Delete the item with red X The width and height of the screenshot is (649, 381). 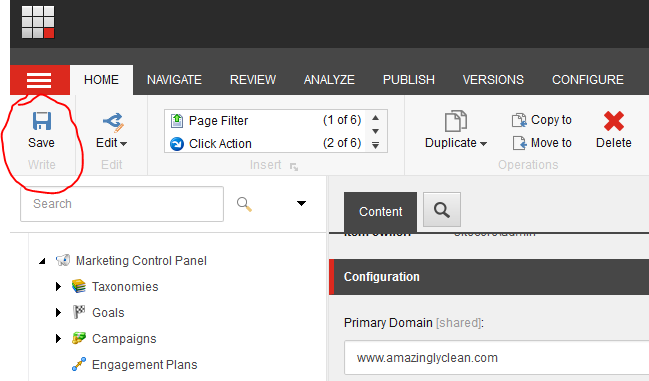click(614, 121)
